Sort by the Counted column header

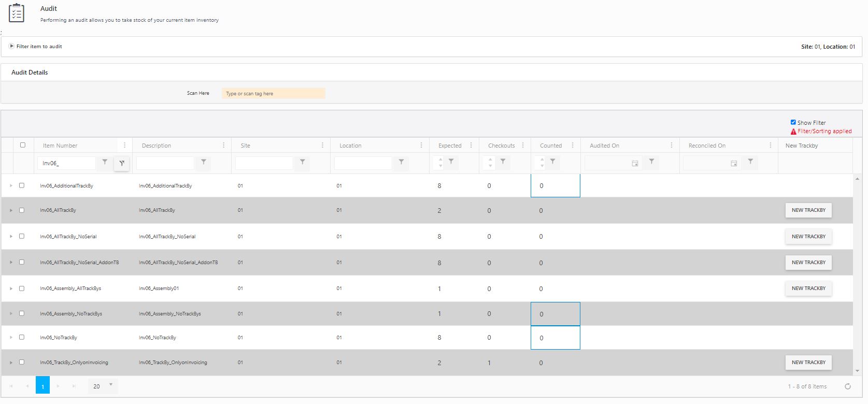tap(550, 146)
